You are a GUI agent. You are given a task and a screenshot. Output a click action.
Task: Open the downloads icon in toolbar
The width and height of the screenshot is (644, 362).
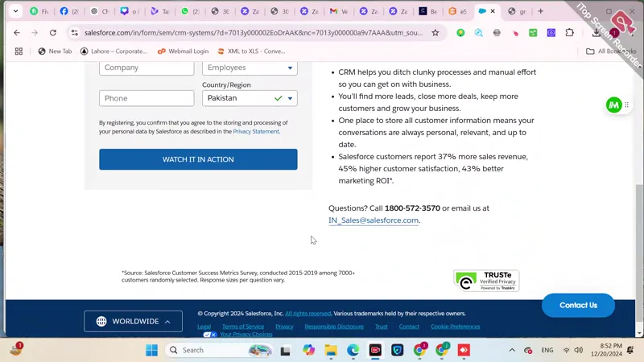(x=596, y=32)
